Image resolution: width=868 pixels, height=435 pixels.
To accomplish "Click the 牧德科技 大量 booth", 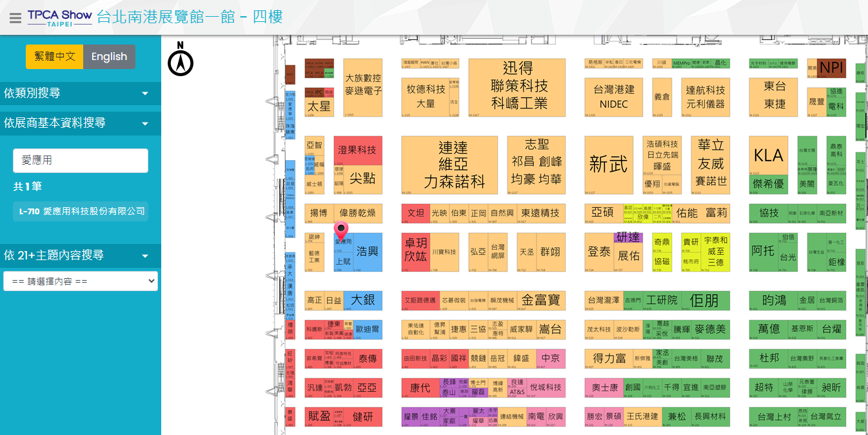I will click(x=426, y=97).
